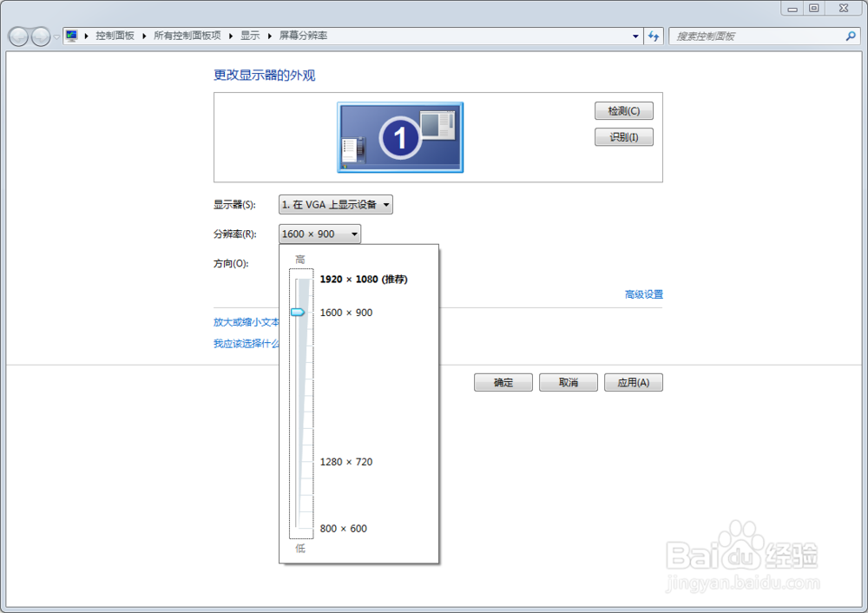The image size is (868, 613).
Task: Choose 1600 × 900 in slider list
Action: (346, 313)
